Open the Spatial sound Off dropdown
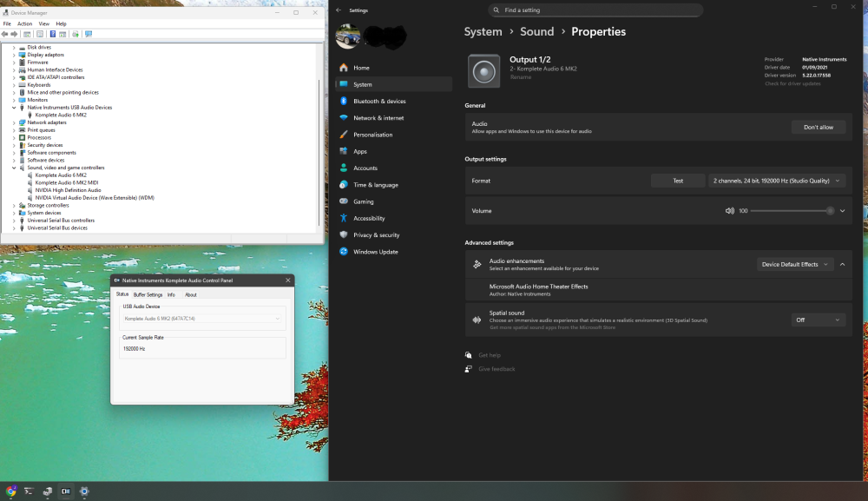The height and width of the screenshot is (501, 868). click(819, 320)
